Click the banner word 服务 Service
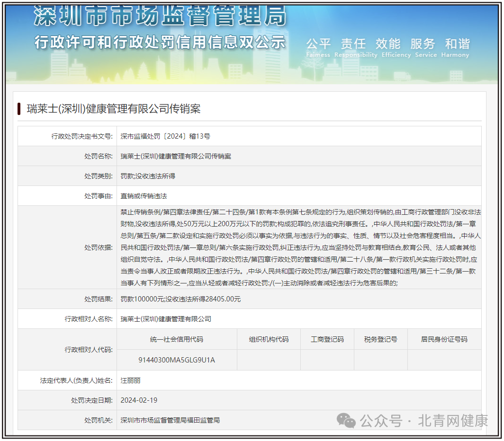The height and width of the screenshot is (441, 504). pyautogui.click(x=426, y=48)
